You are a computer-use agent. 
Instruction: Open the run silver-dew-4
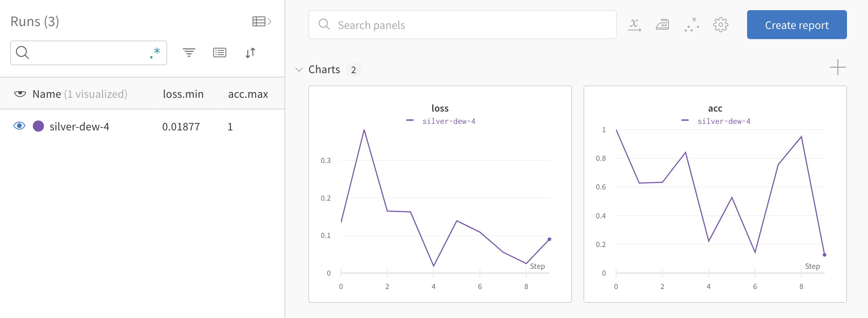[80, 126]
